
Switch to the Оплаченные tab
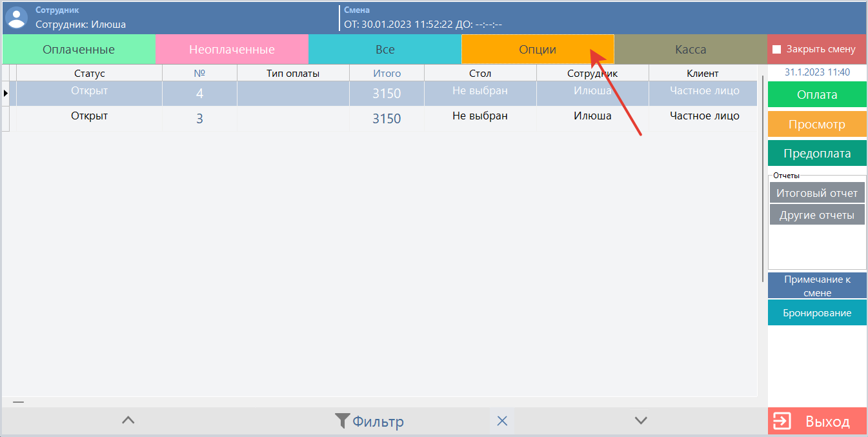tap(79, 50)
